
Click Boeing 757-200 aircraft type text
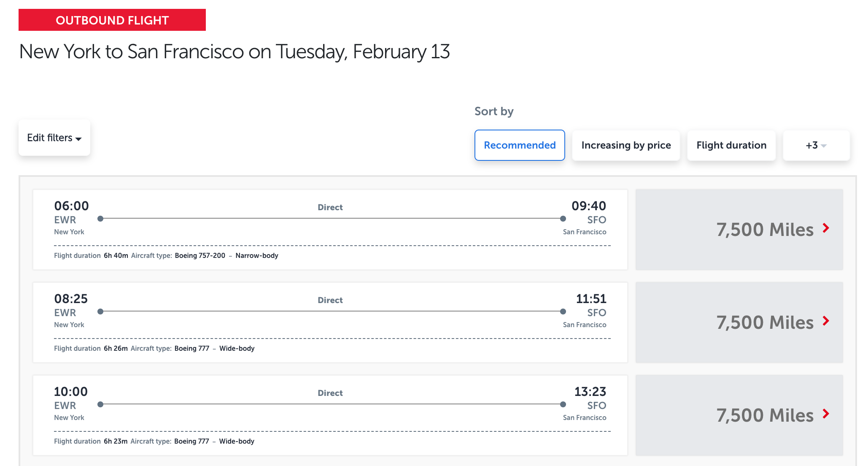200,255
